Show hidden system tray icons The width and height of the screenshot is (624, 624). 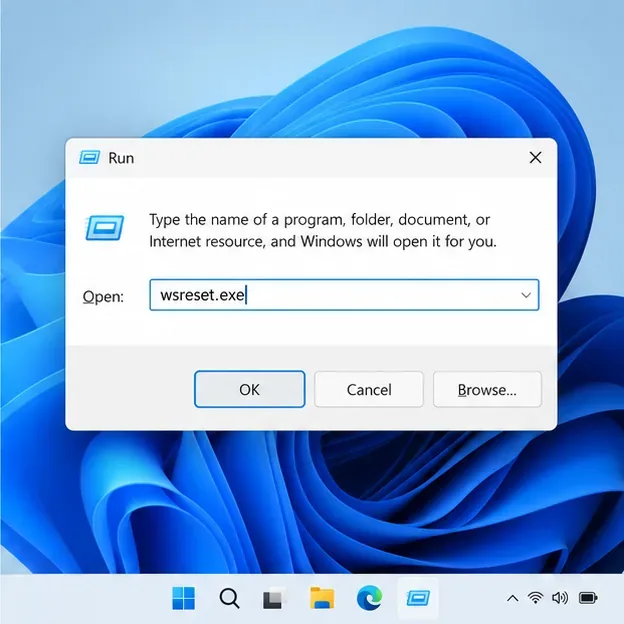click(x=513, y=598)
